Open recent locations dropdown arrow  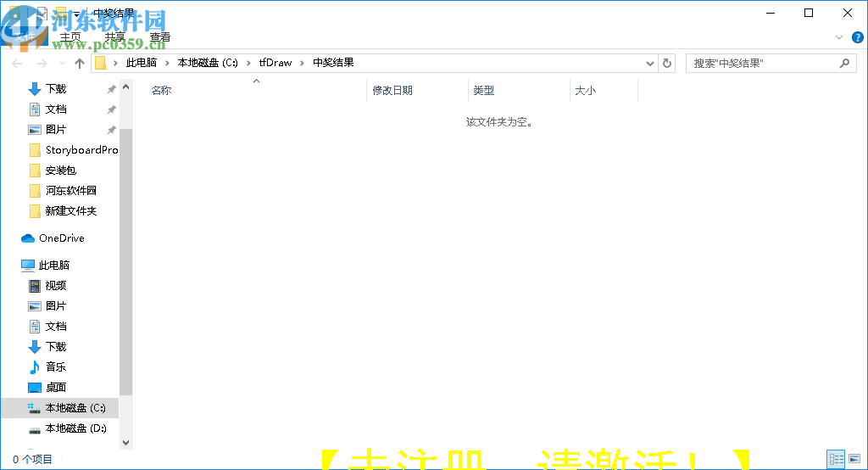[62, 63]
